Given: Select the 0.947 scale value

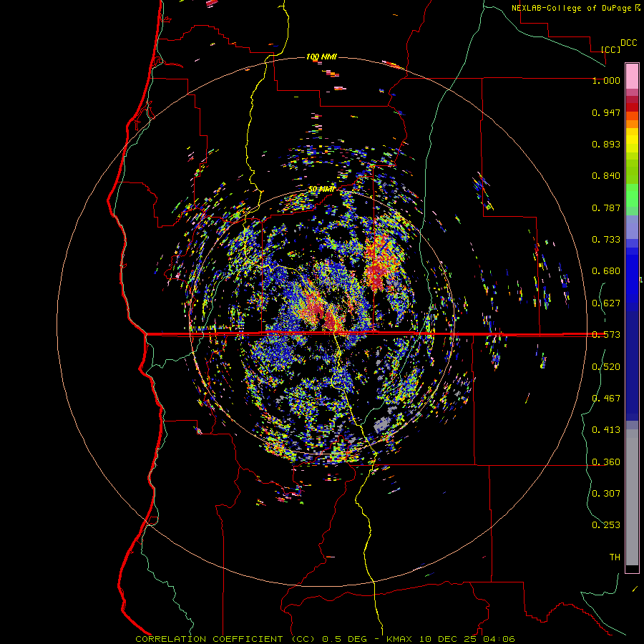Looking at the screenshot, I should pyautogui.click(x=606, y=112).
